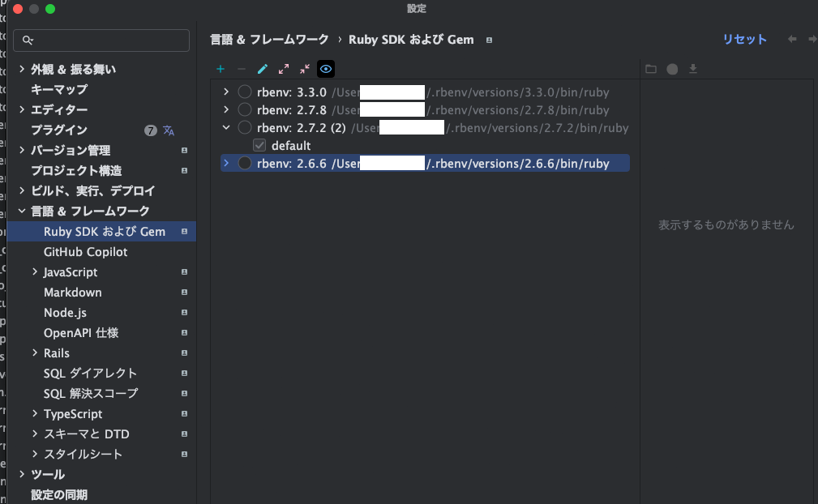Click the back arrow in header
Image resolution: width=818 pixels, height=504 pixels.
[x=792, y=39]
